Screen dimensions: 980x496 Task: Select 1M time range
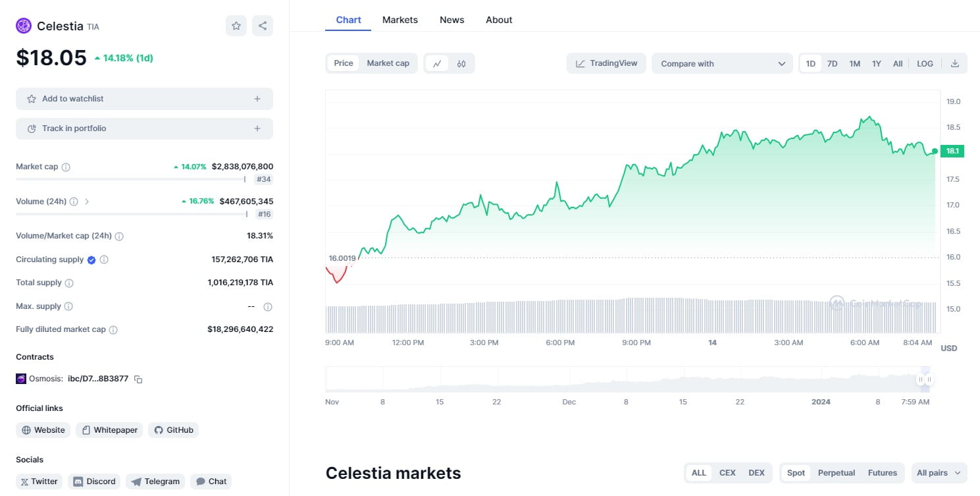(x=855, y=64)
